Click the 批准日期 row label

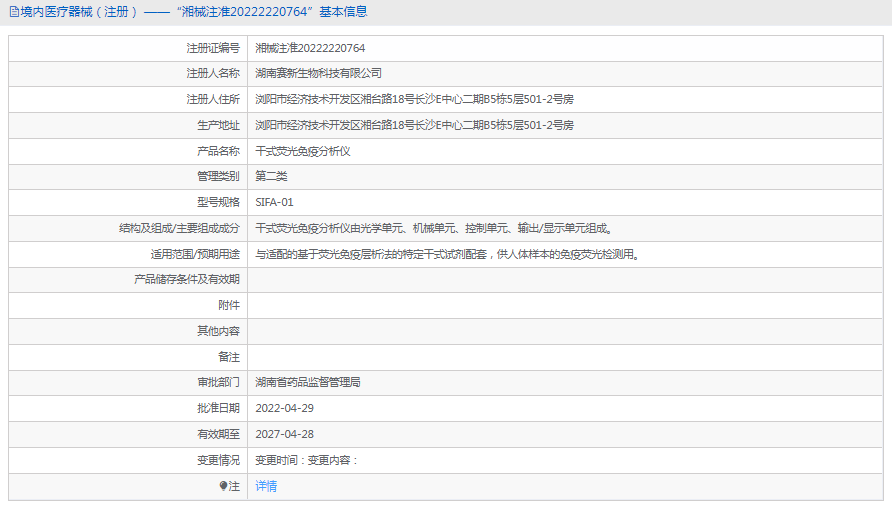tap(218, 409)
